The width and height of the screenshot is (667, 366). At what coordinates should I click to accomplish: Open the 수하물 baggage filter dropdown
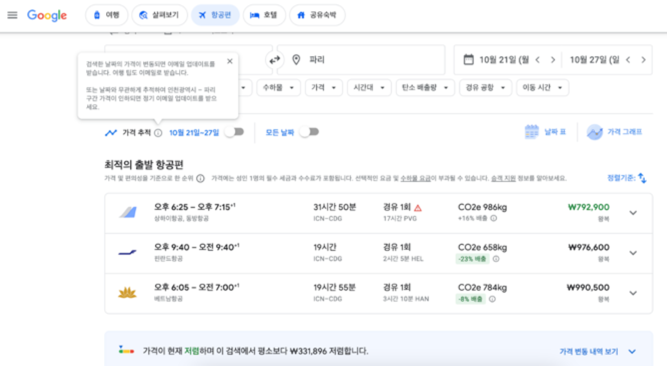click(x=278, y=88)
